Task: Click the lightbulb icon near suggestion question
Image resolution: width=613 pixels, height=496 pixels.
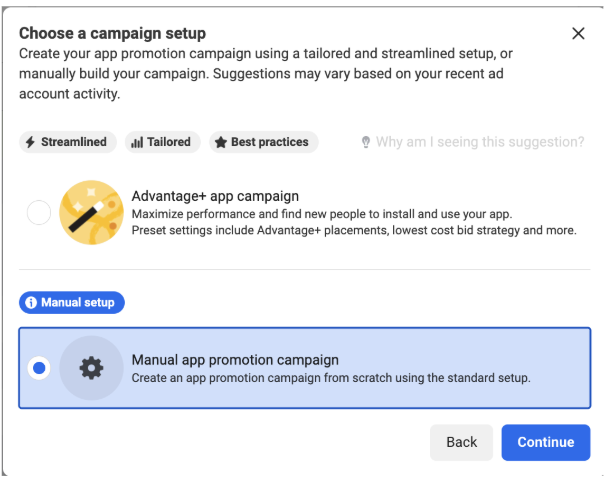Action: pyautogui.click(x=366, y=142)
